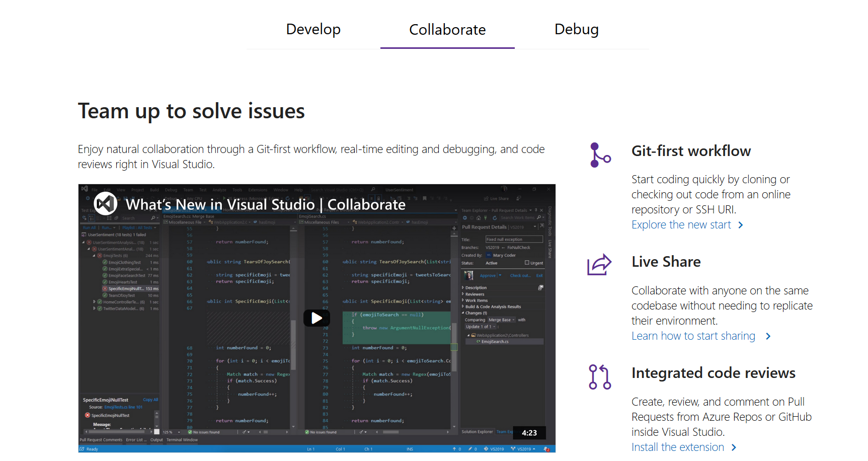Screen dimensions: 868x461
Task: Click the green IIS Express run button
Action: (224, 197)
